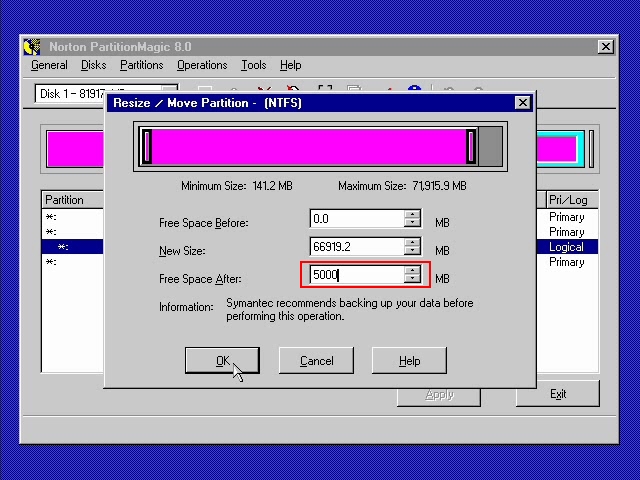Grab the left handle of partition bar
640x480 pixels.
[x=147, y=146]
